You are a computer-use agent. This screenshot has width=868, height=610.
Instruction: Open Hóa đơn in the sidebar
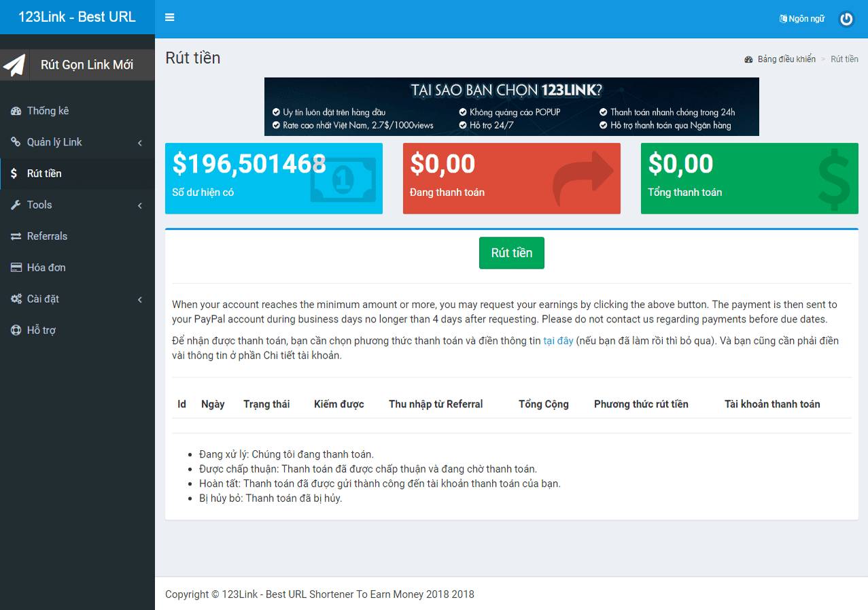(x=77, y=267)
